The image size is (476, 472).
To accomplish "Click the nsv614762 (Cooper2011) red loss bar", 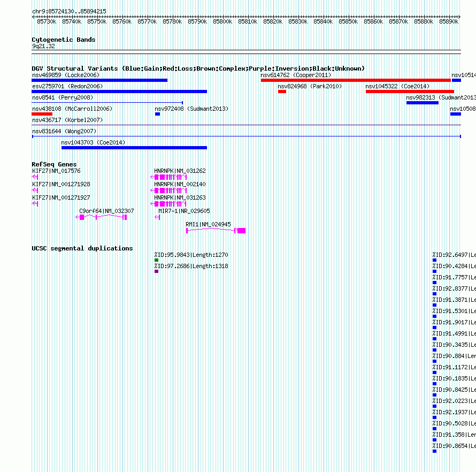I will (356, 80).
